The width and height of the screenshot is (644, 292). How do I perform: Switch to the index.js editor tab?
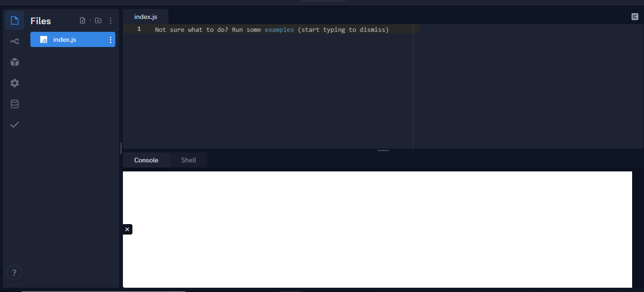coord(146,17)
